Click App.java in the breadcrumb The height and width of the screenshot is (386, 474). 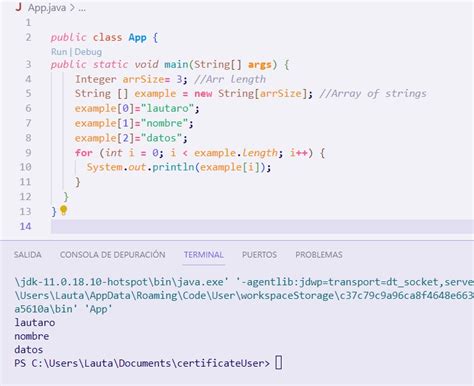click(x=47, y=8)
